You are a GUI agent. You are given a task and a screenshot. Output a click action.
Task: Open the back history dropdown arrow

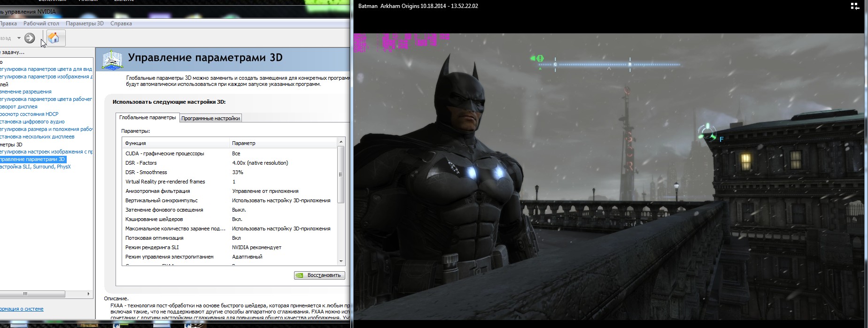(19, 38)
